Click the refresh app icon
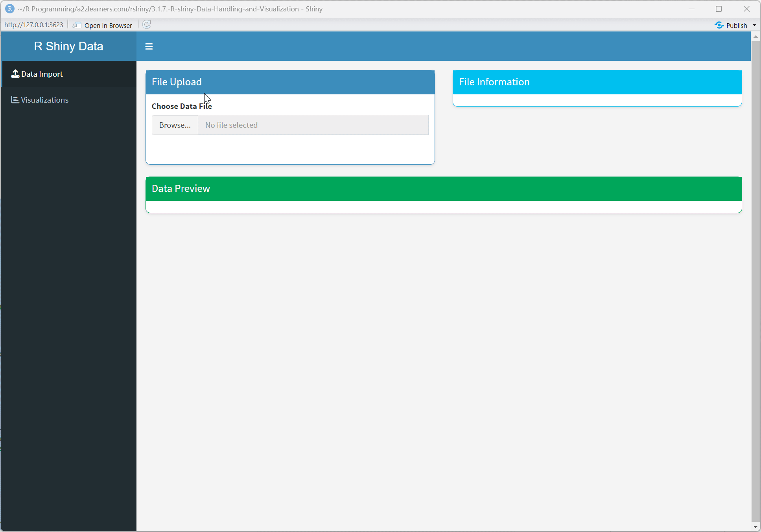 click(146, 24)
